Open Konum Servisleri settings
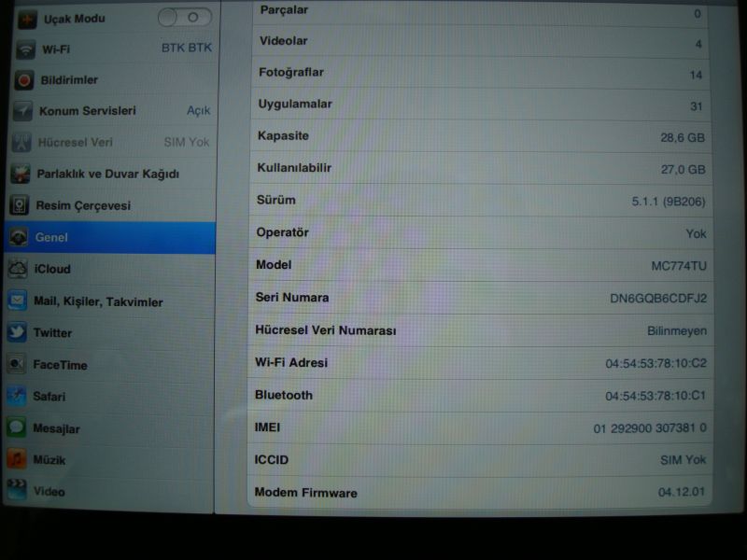This screenshot has width=747, height=560. (x=112, y=111)
